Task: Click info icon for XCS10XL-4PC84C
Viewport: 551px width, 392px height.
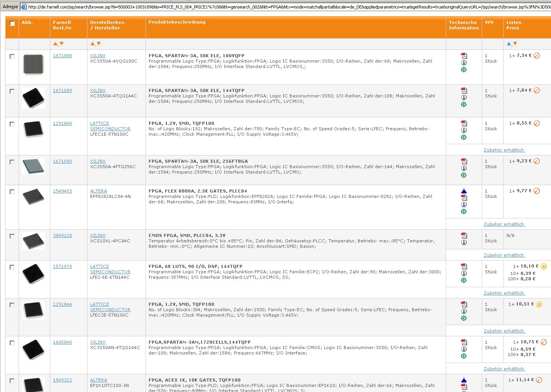Action: point(464,242)
